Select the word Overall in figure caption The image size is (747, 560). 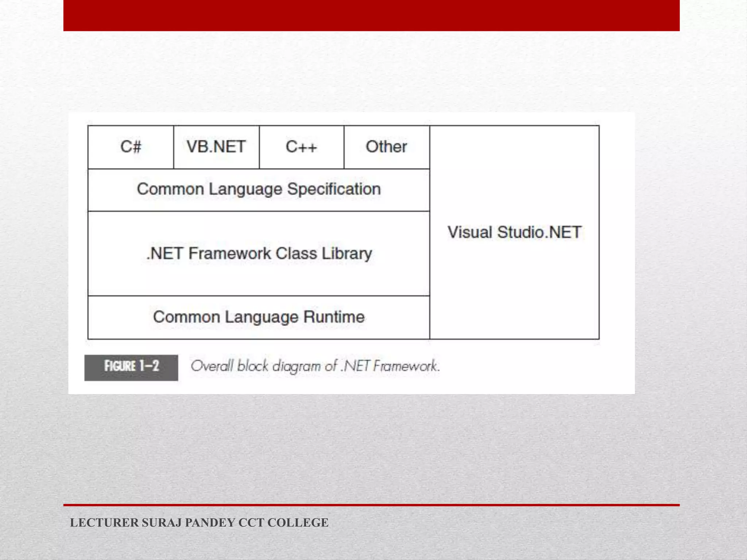point(212,366)
